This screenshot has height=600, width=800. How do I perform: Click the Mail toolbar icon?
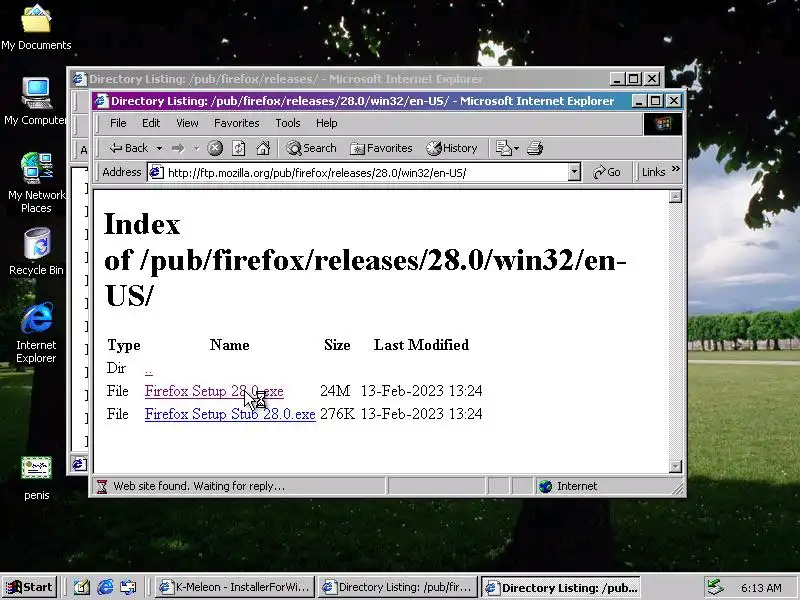point(507,148)
